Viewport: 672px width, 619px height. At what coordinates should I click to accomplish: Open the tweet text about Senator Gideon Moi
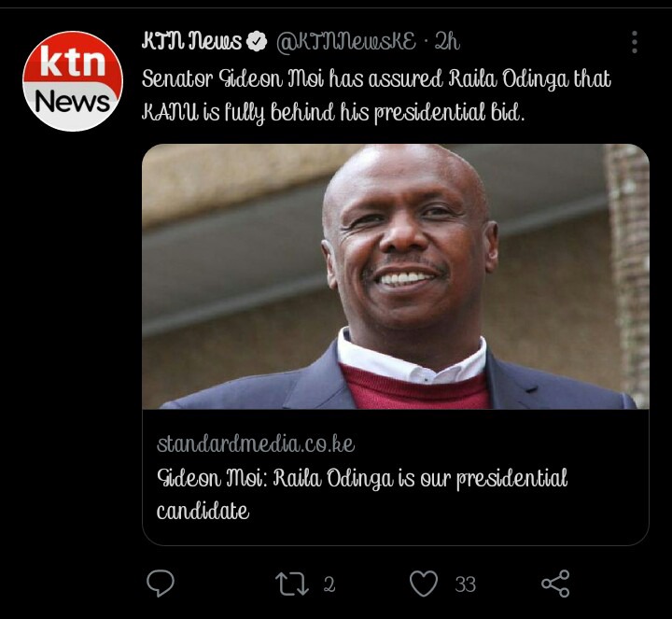click(376, 96)
